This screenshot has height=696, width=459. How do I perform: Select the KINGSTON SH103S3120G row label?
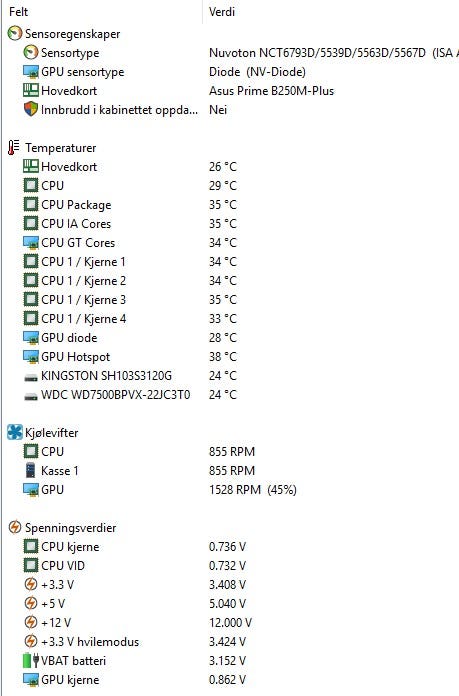[106, 376]
